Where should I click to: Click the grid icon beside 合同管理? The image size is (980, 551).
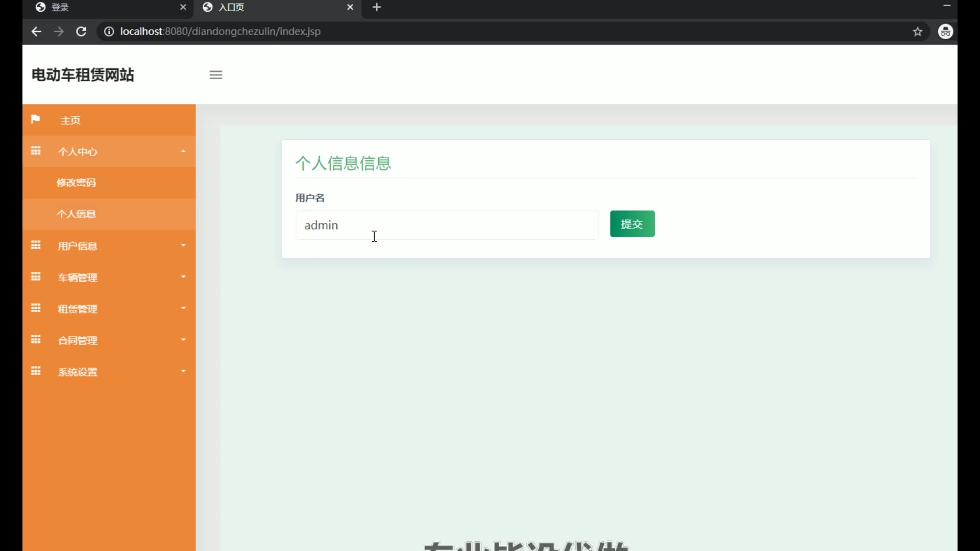(36, 340)
